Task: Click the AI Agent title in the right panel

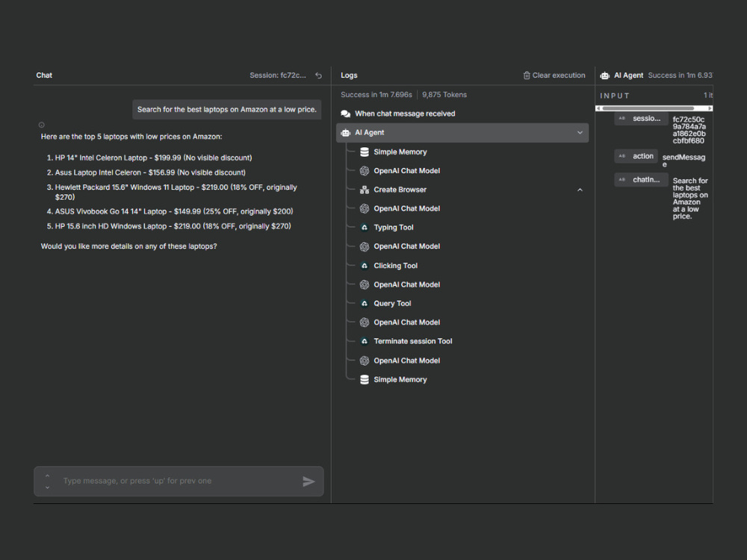Action: pos(628,75)
